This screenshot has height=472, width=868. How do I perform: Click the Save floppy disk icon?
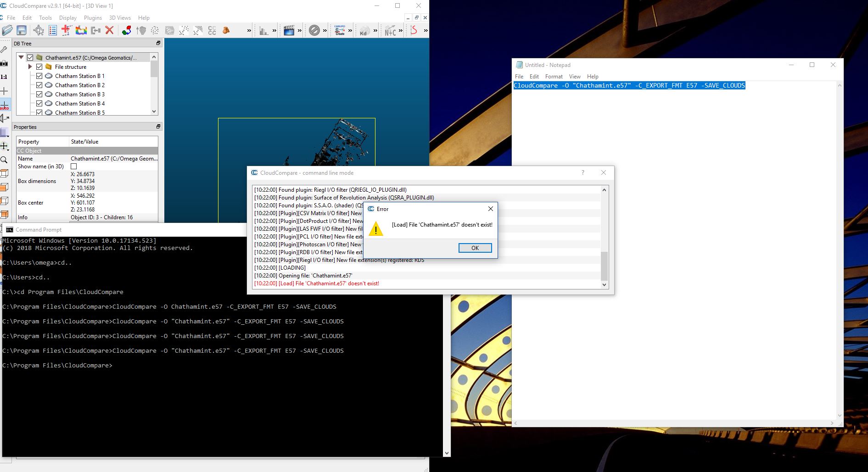[x=21, y=30]
